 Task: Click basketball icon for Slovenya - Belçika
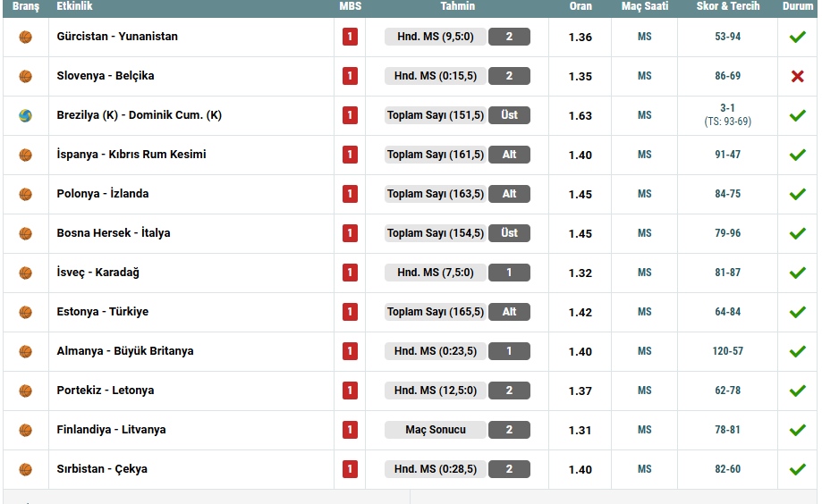tap(25, 77)
